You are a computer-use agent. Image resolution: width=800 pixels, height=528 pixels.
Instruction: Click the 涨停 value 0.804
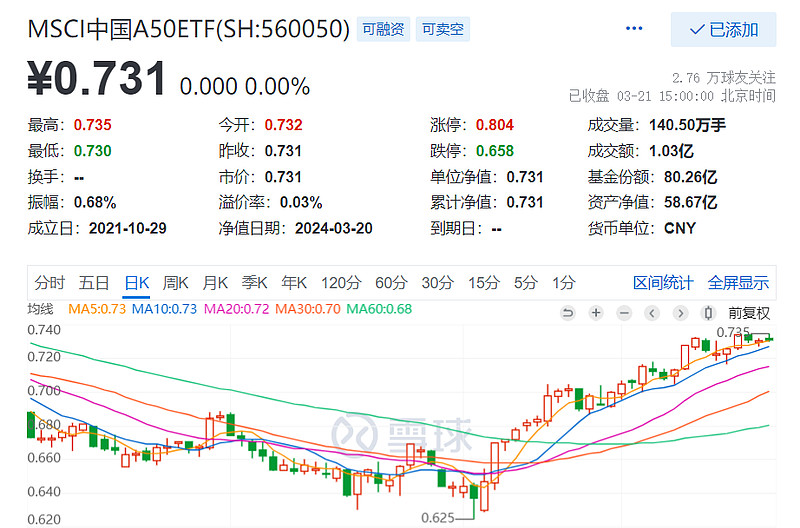[x=494, y=125]
